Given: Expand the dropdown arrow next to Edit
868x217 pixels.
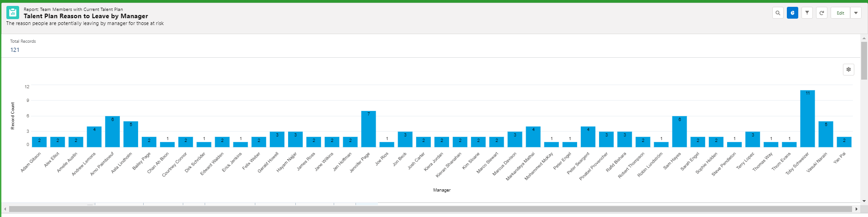Looking at the screenshot, I should [856, 13].
